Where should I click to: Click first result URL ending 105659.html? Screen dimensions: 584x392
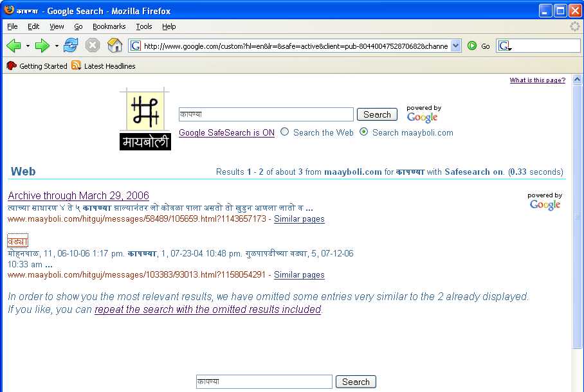[137, 219]
